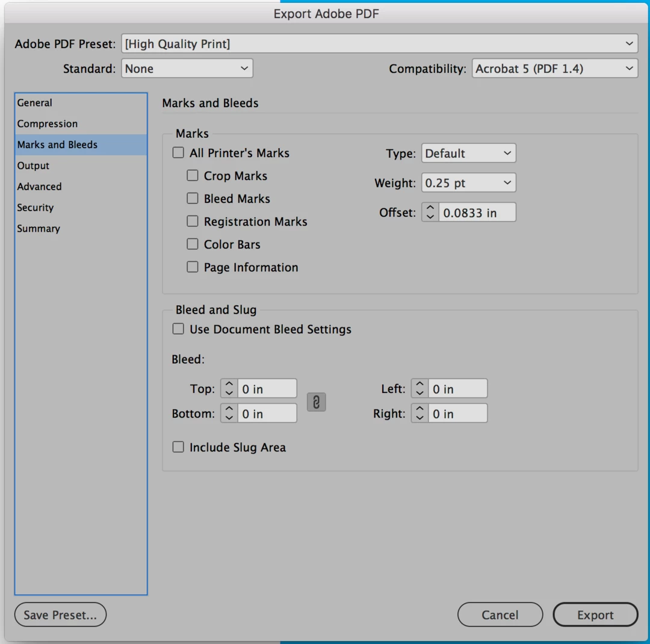The width and height of the screenshot is (650, 644).
Task: Decrease Left bleed with stepper down arrow
Action: tap(419, 394)
